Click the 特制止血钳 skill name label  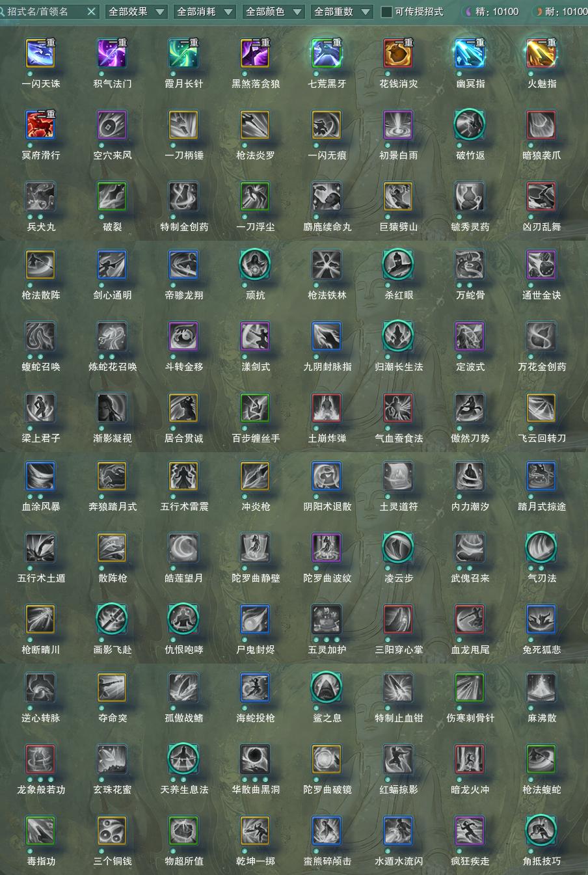click(x=399, y=718)
